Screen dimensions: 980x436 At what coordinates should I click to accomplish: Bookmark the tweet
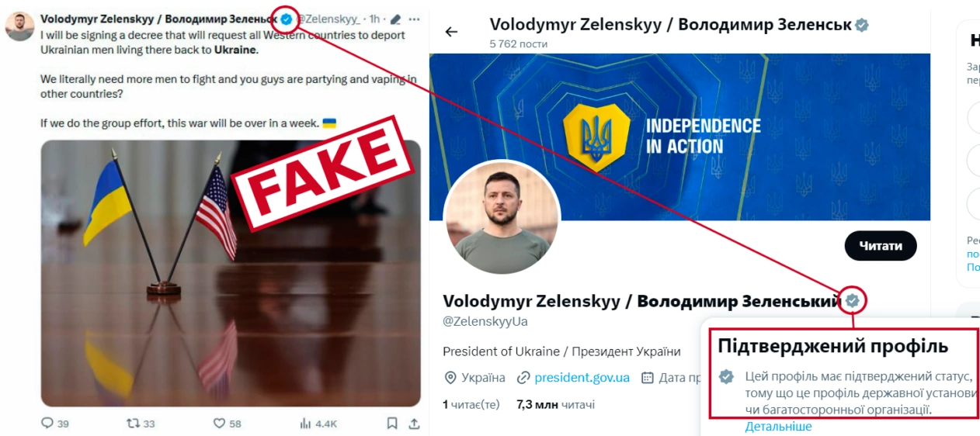392,423
